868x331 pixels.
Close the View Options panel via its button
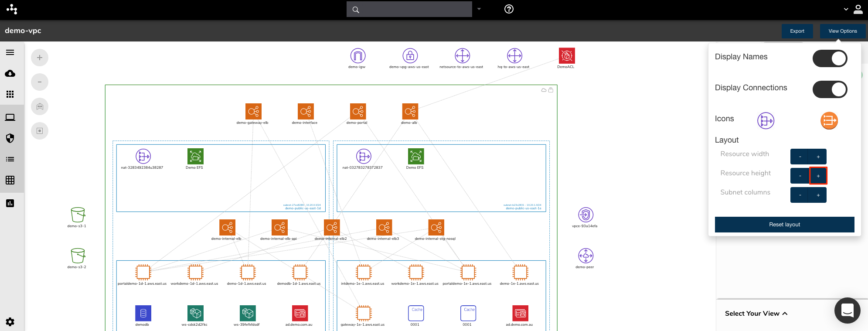point(842,31)
